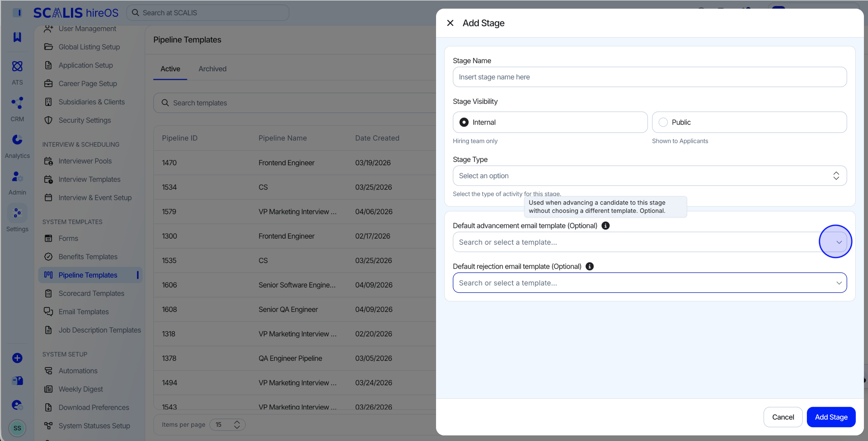The image size is (868, 441).
Task: Open Job Description Templates in sidebar
Action: point(100,330)
